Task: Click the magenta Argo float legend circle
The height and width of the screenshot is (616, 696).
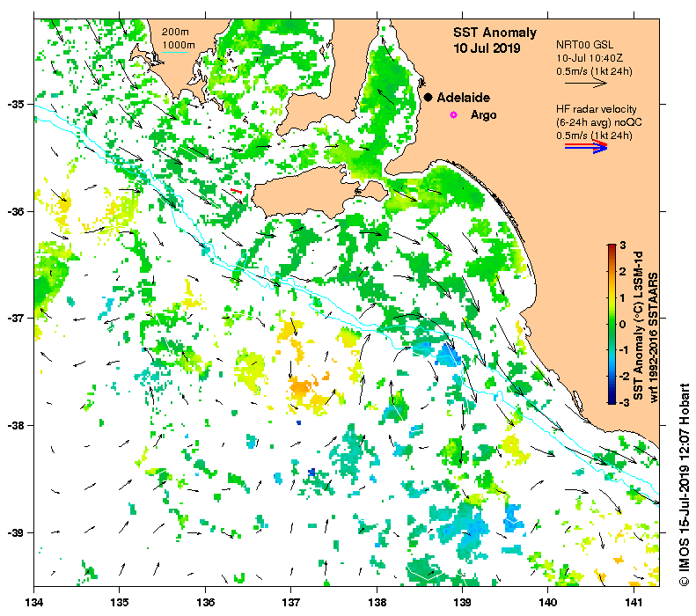Action: pyautogui.click(x=453, y=115)
